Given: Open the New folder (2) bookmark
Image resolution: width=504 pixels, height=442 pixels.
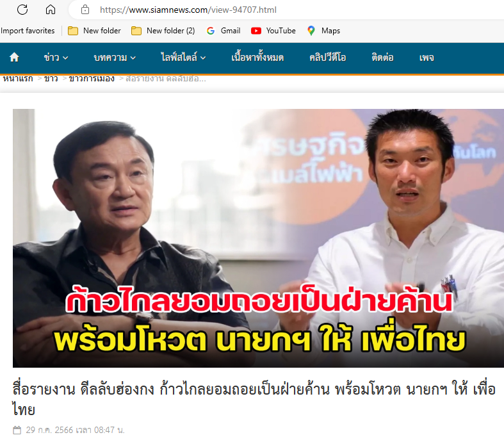Looking at the screenshot, I should 163,31.
